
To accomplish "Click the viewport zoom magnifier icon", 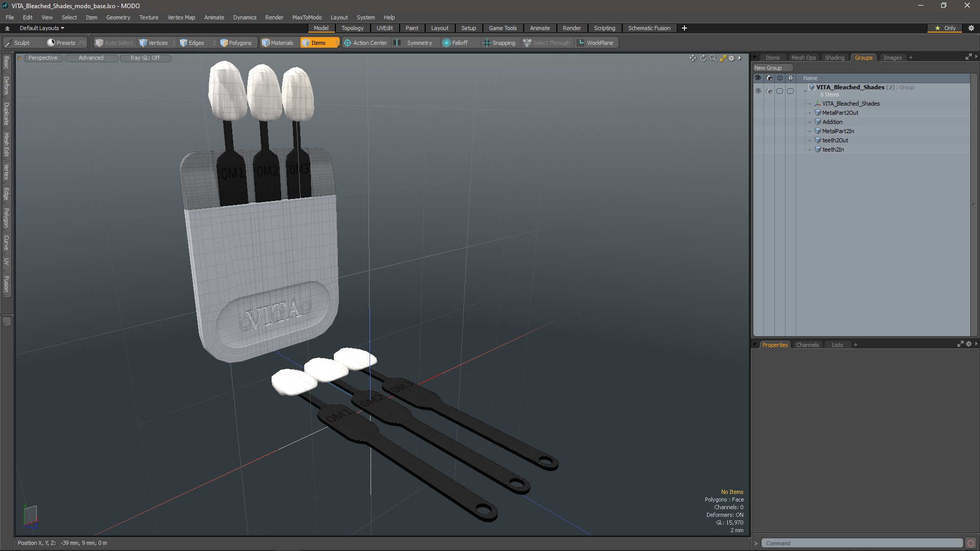I will [713, 58].
